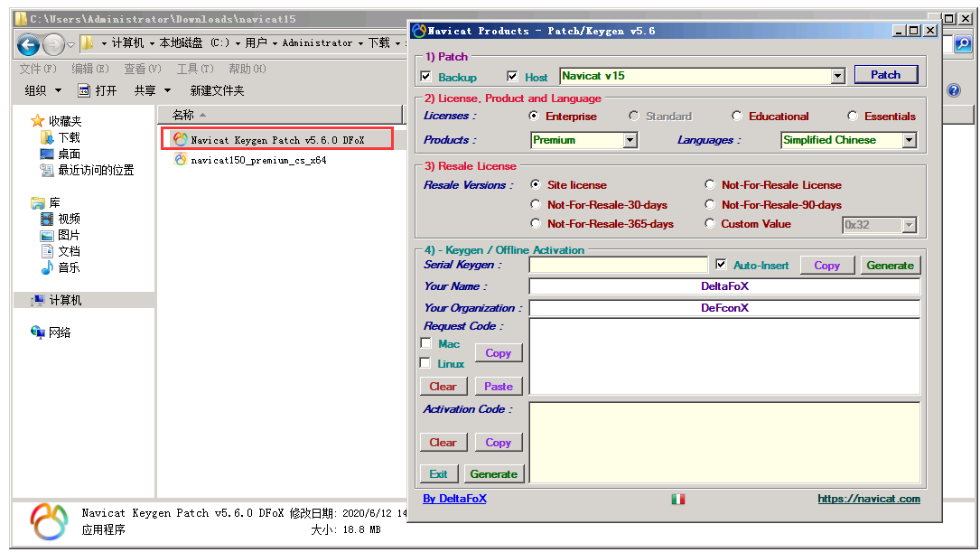Screen dimensions: 980x552
Task: Click the Recent Places icon (最近访问的位置)
Action: (x=47, y=170)
